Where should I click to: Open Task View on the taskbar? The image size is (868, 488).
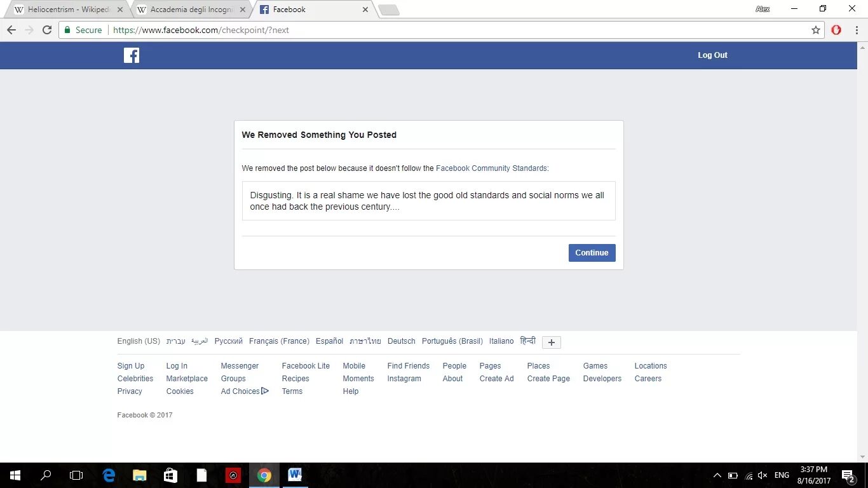76,475
